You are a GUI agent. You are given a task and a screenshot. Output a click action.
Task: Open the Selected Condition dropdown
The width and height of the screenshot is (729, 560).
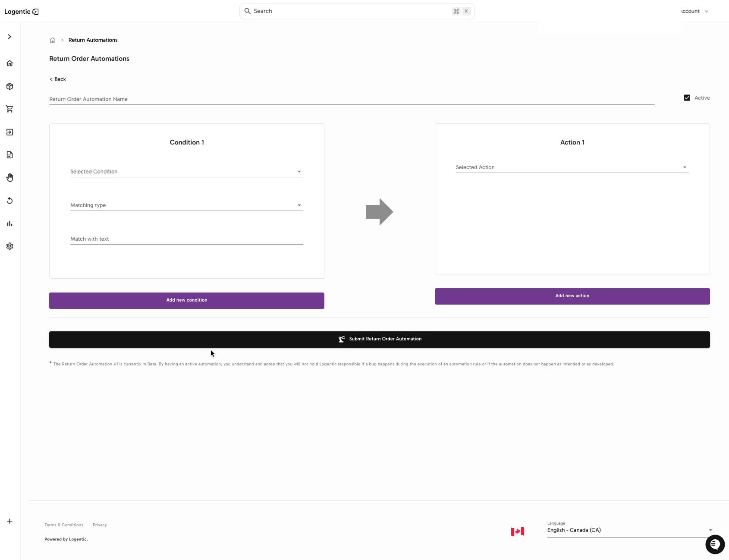(186, 172)
